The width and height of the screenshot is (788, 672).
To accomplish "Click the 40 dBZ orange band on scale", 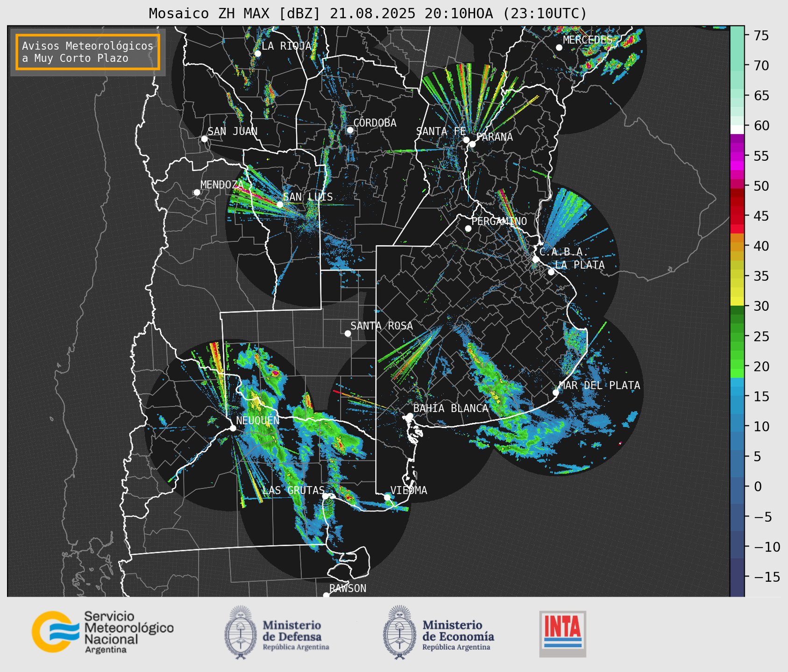I will [737, 246].
